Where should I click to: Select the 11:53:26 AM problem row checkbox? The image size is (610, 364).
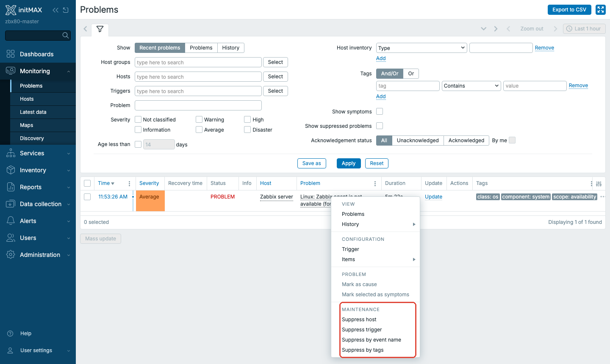click(x=87, y=197)
